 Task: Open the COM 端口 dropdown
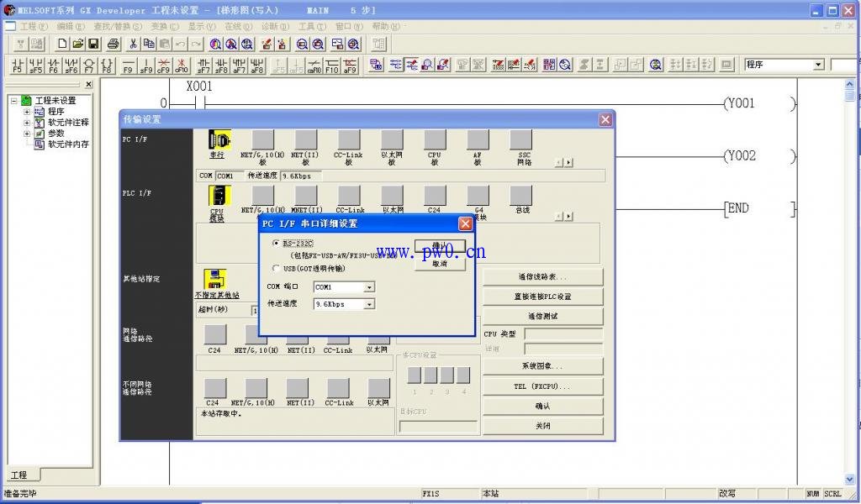point(369,287)
